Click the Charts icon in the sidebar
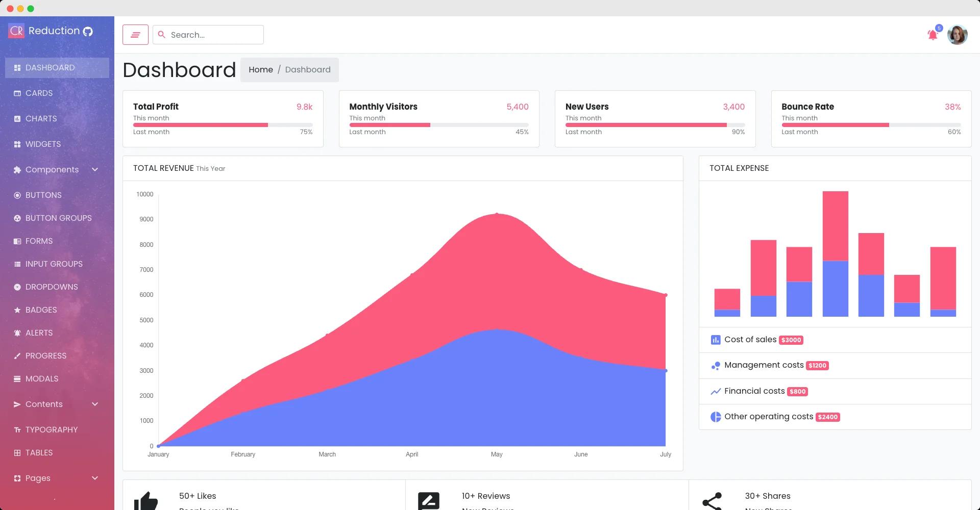 [16, 118]
